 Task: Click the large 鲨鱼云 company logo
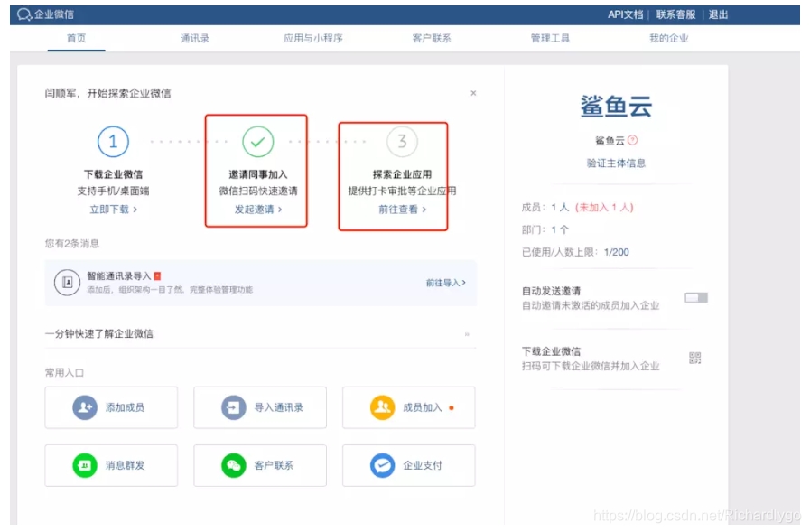(x=616, y=107)
